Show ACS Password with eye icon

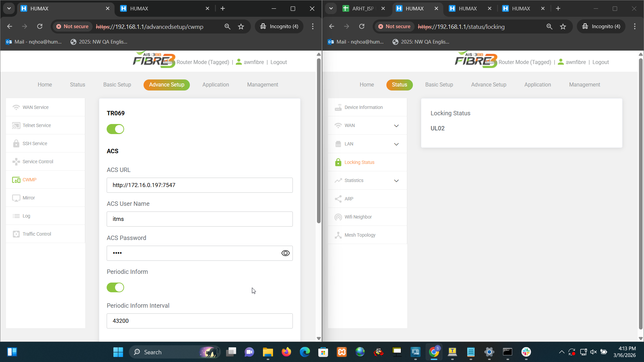click(x=285, y=253)
